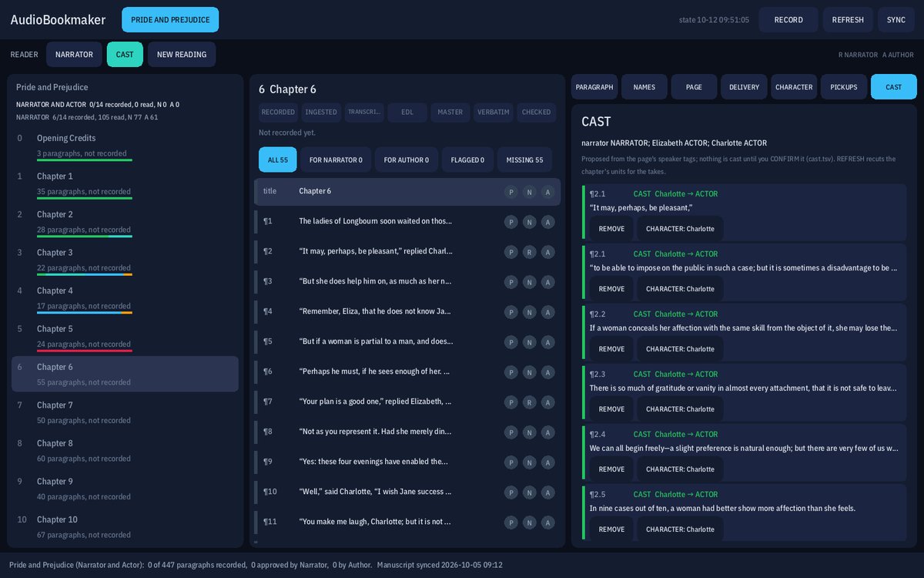Refresh using the top REFRESH button
This screenshot has width=924, height=578.
(x=848, y=20)
